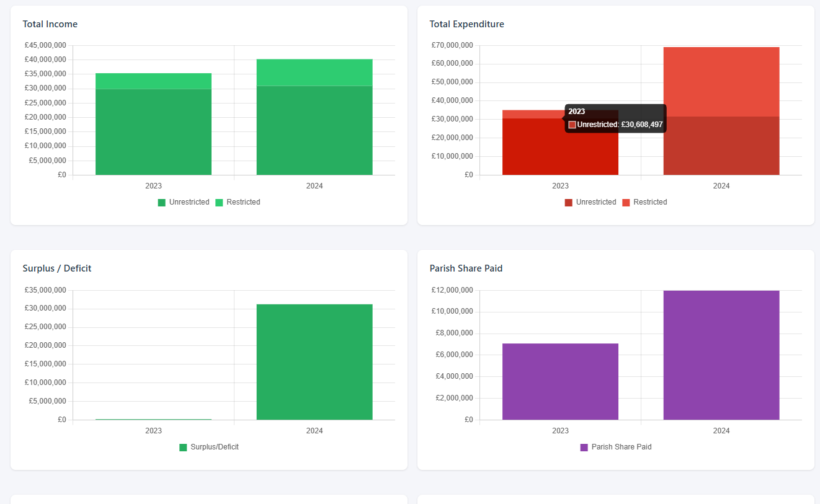Screen dimensions: 820x504
Task: Click the 2023 Parish Share Paid bar
Action: tap(560, 382)
